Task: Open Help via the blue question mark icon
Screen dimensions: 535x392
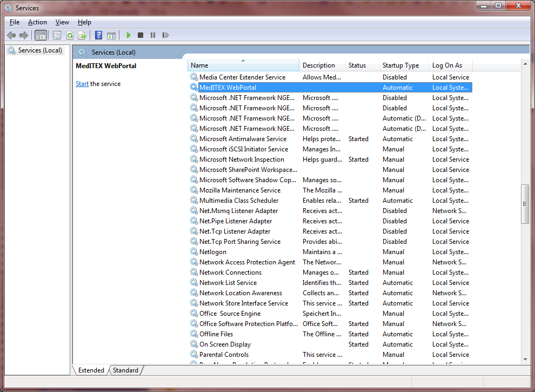Action: [x=98, y=35]
